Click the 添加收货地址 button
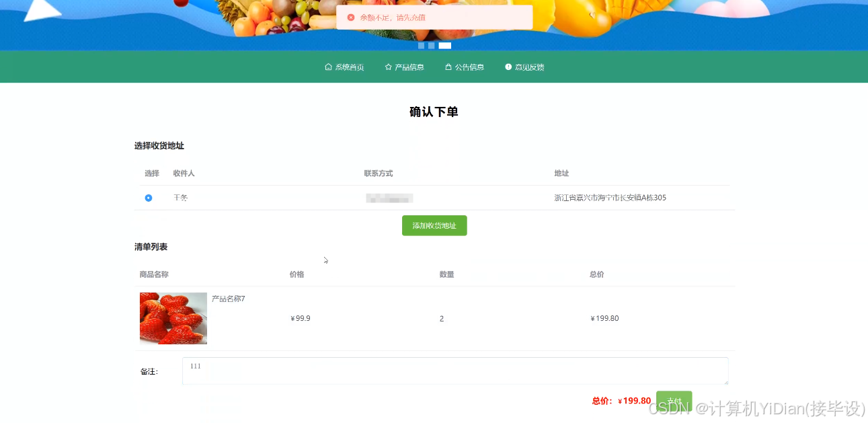The width and height of the screenshot is (868, 423). point(434,226)
